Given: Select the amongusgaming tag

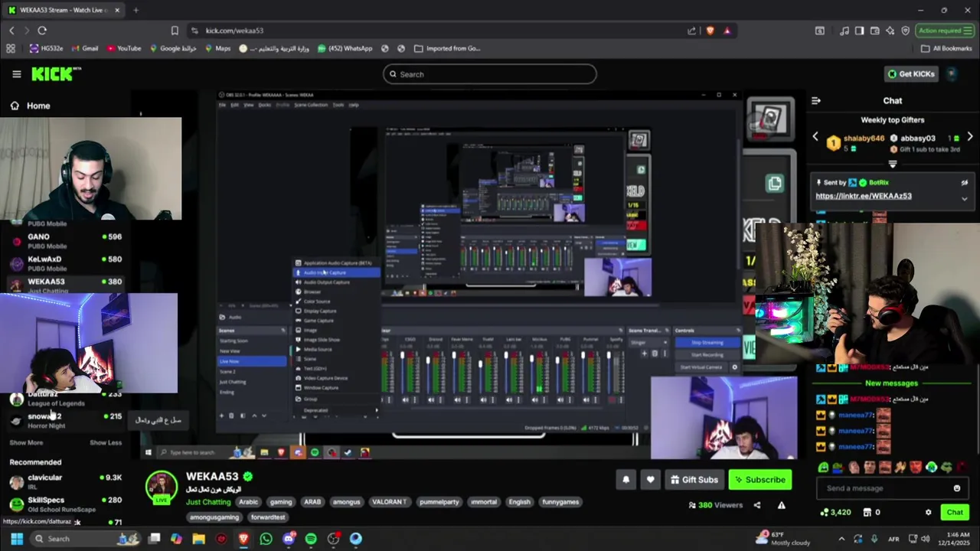Looking at the screenshot, I should pyautogui.click(x=214, y=517).
